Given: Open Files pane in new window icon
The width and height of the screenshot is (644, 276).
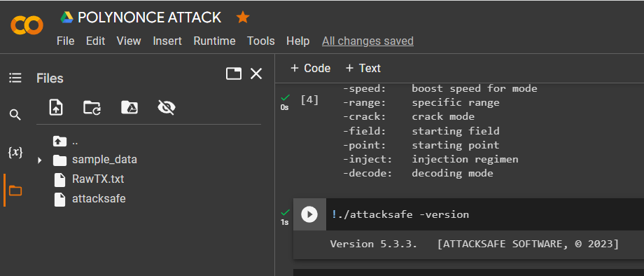Looking at the screenshot, I should click(234, 74).
